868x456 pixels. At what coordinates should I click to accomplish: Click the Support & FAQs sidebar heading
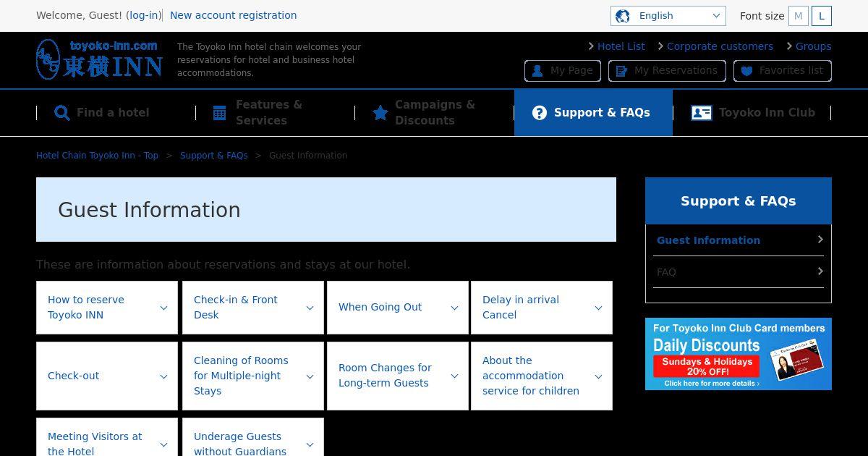(x=739, y=201)
